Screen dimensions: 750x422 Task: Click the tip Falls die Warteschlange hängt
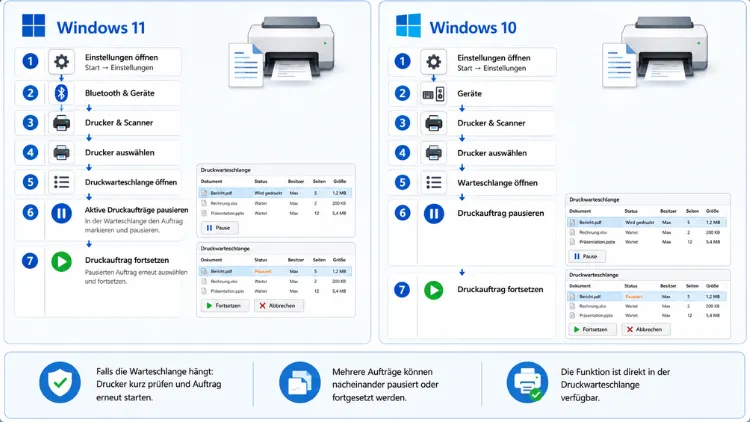159,384
